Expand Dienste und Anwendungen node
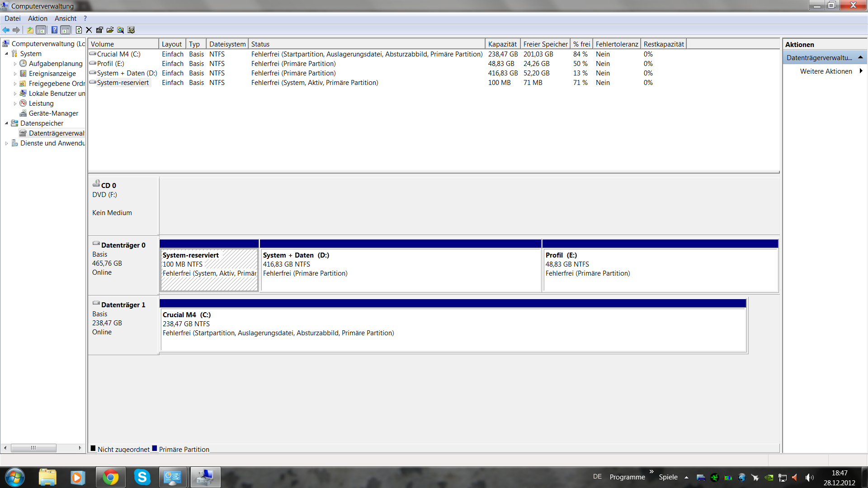Image resolution: width=868 pixels, height=488 pixels. coord(6,143)
